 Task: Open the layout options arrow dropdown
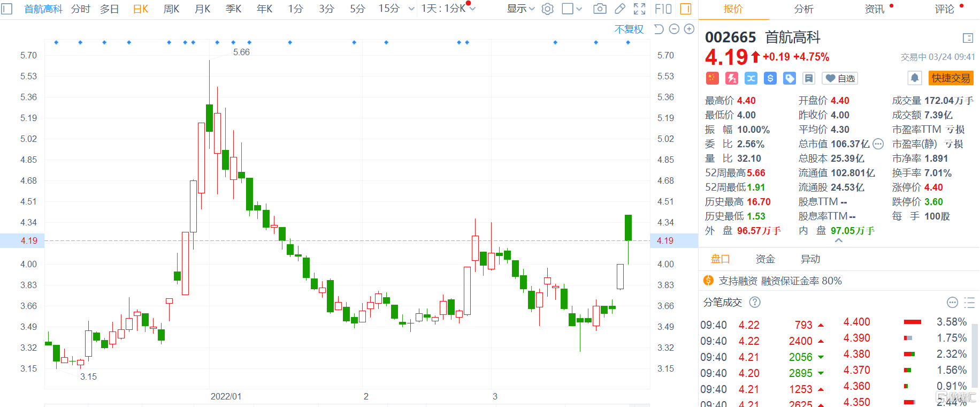[x=579, y=9]
